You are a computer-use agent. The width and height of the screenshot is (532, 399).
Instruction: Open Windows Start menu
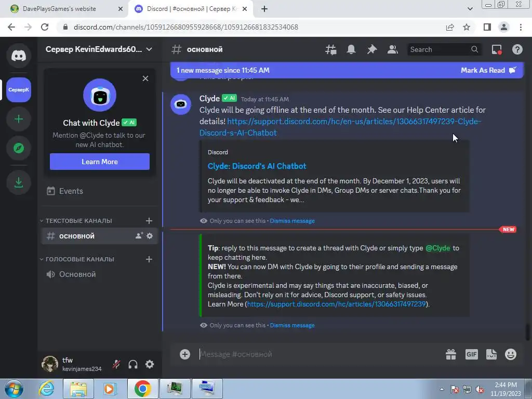14,389
